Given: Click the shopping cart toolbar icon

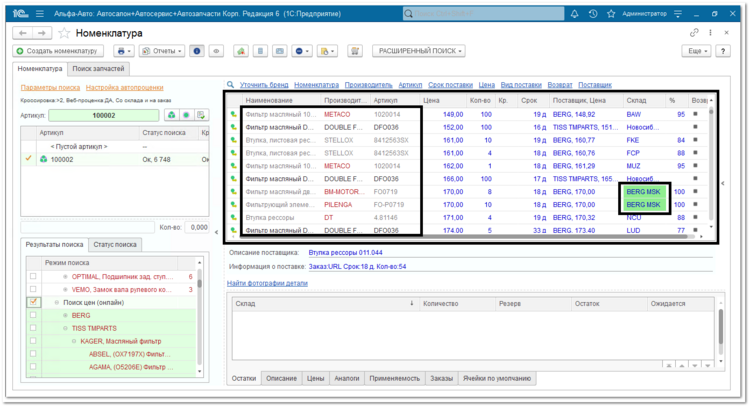Looking at the screenshot, I should point(355,51).
